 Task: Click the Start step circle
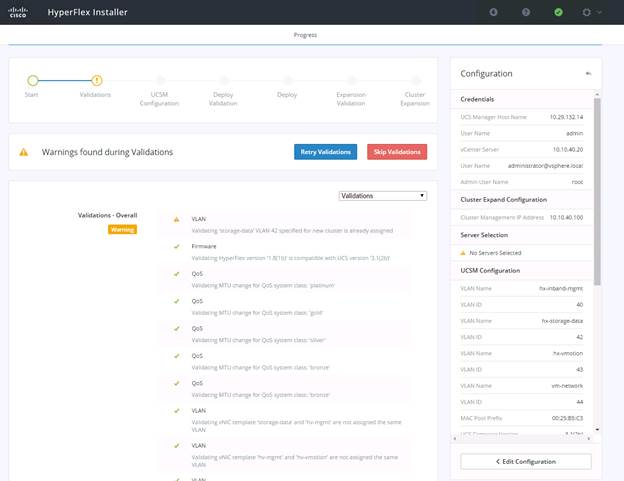(x=33, y=81)
